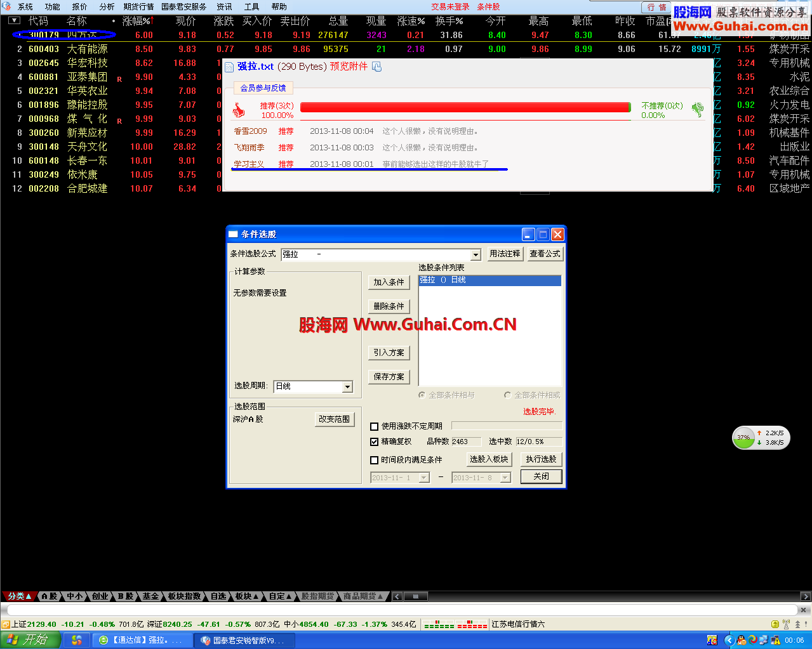Toggle the 使用涨跌不定周期 checkbox
The image size is (812, 649).
point(375,426)
